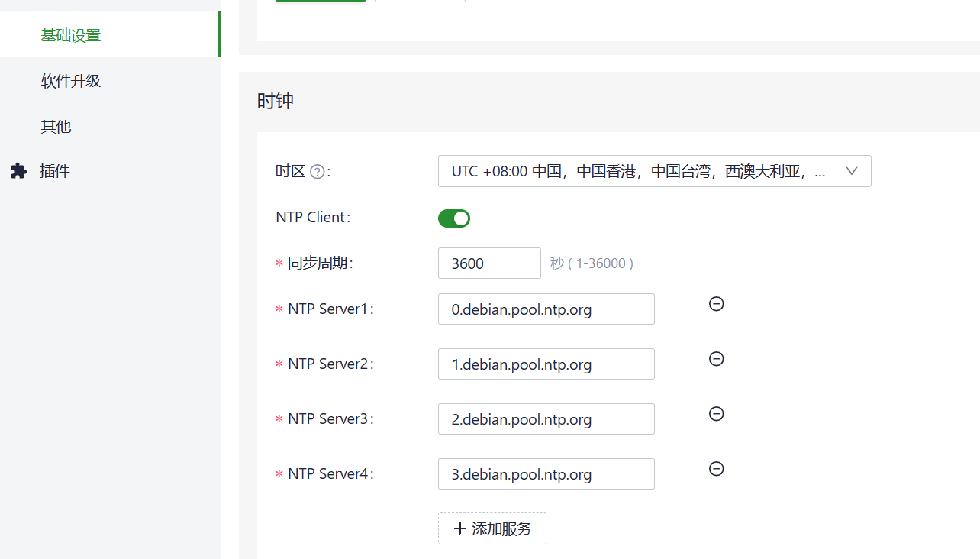Click the plus icon in 添加服务
The image size is (980, 559).
[459, 528]
